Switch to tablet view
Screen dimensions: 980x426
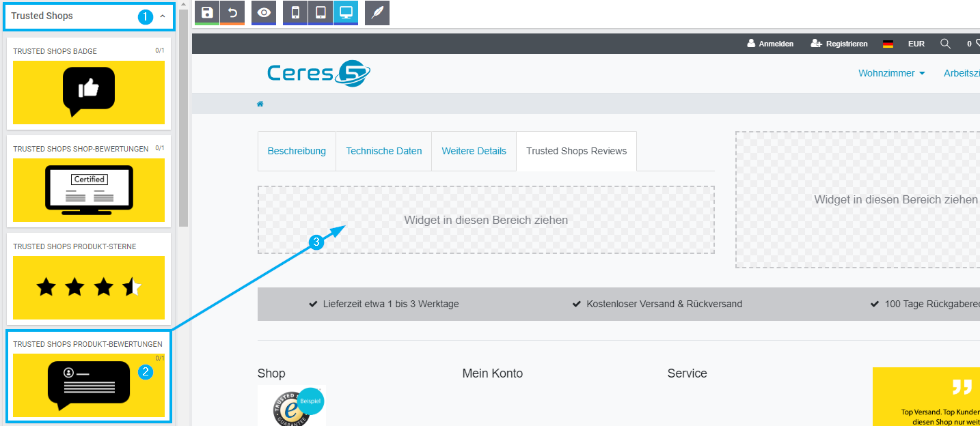coord(321,12)
